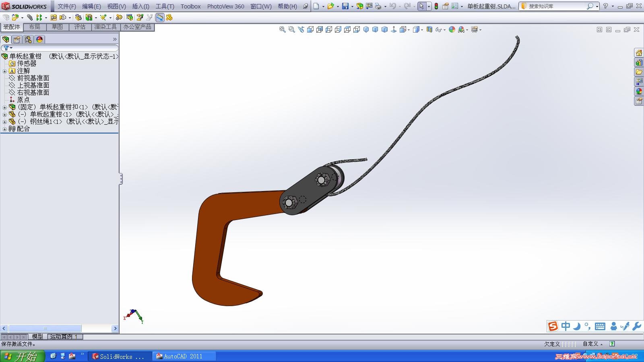Switch to the 办公室产品 tab
The height and width of the screenshot is (362, 644).
coord(138,27)
